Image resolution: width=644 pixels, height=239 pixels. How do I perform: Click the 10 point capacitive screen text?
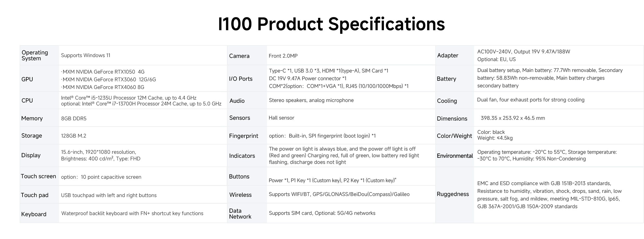click(111, 177)
